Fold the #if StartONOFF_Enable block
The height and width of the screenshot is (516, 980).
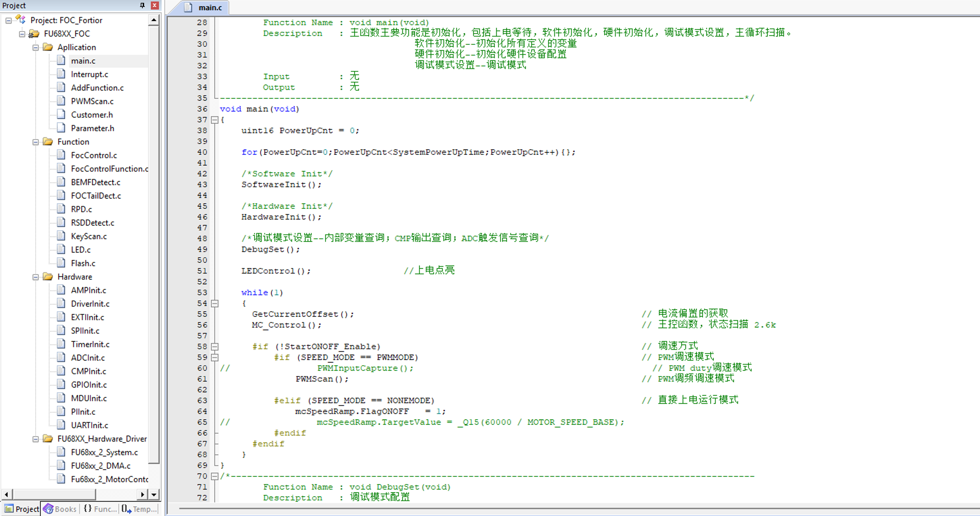pos(215,347)
